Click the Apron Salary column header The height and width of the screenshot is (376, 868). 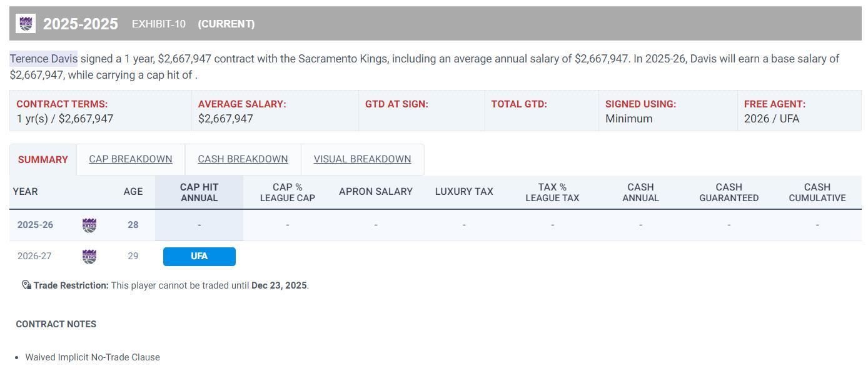pos(375,192)
